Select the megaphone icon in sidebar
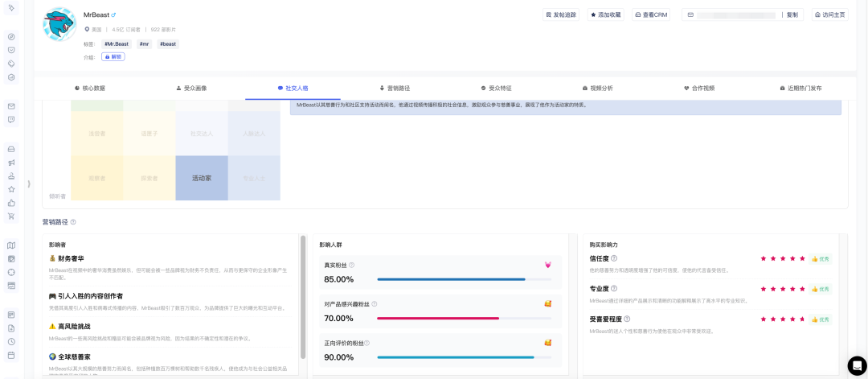 [x=11, y=163]
